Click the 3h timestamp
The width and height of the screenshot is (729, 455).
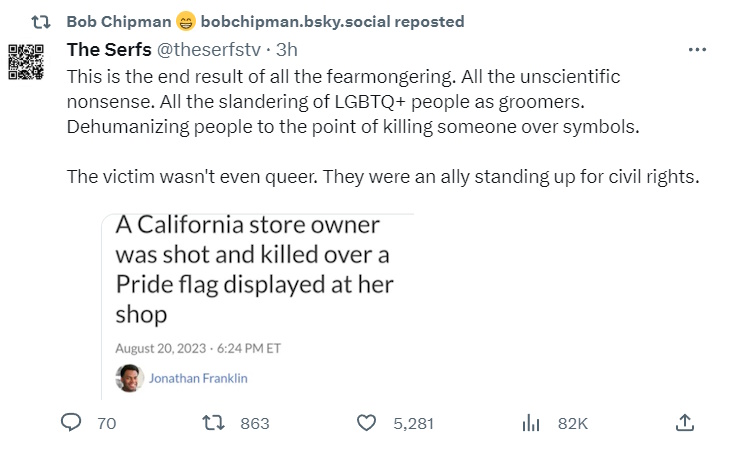pos(286,49)
